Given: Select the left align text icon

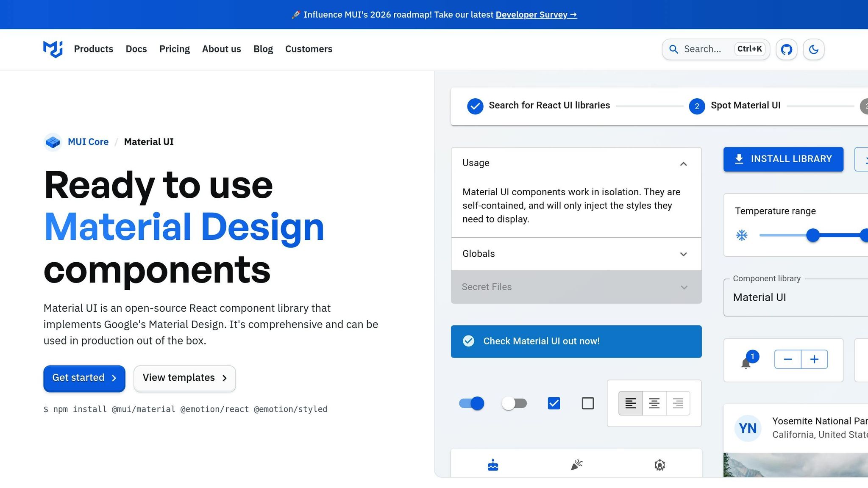Looking at the screenshot, I should (x=630, y=403).
